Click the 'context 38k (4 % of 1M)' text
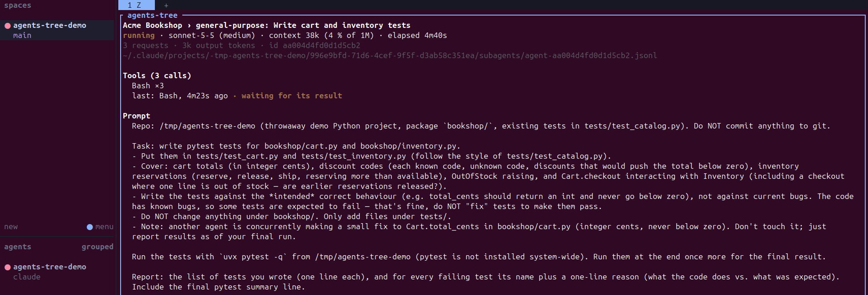Screen dimensions: 868x295 (x=321, y=36)
